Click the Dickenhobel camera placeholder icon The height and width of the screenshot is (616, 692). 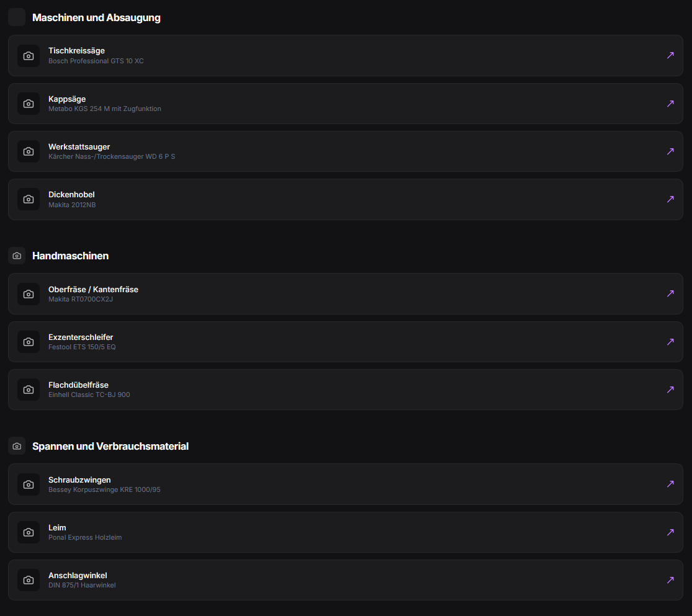tap(29, 200)
